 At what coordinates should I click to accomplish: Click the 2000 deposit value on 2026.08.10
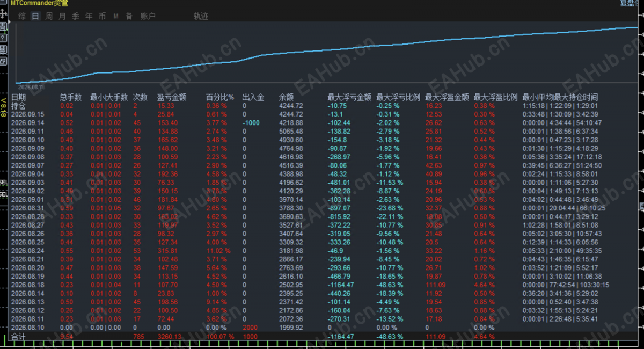coord(250,328)
